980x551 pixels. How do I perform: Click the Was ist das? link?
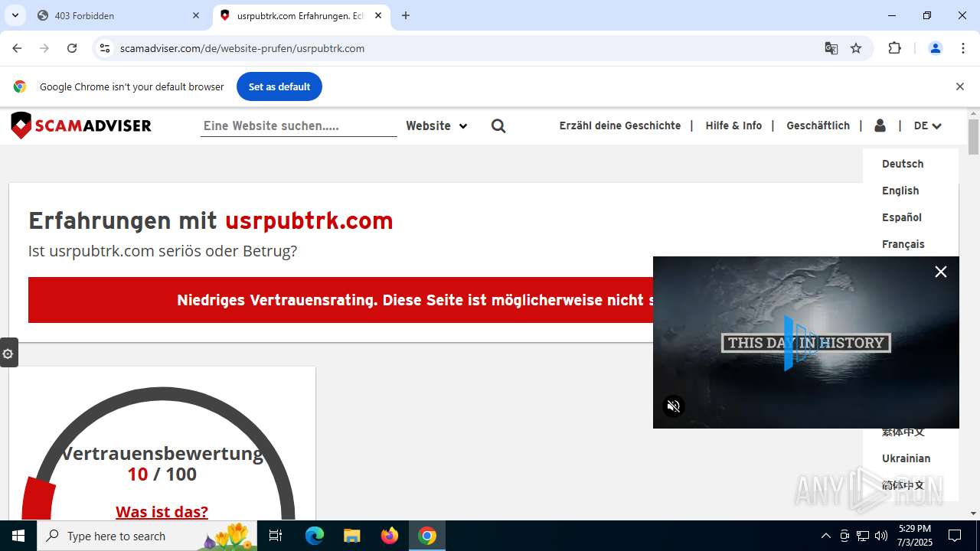[162, 511]
